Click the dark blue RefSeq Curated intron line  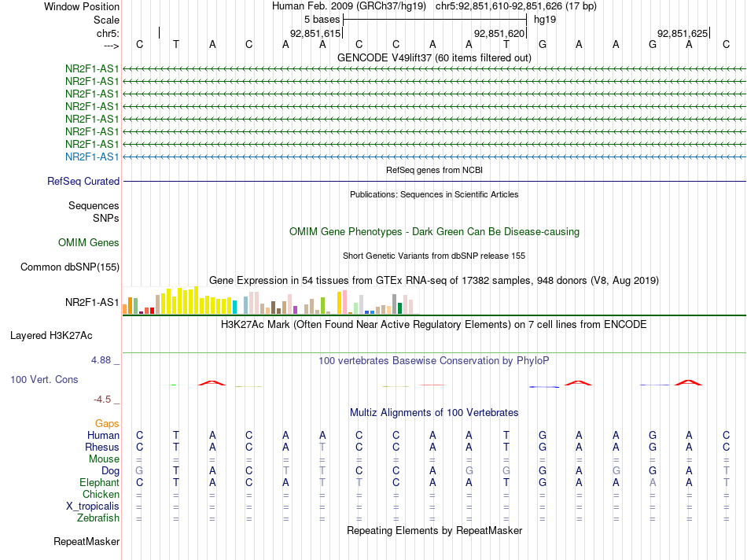pos(434,181)
